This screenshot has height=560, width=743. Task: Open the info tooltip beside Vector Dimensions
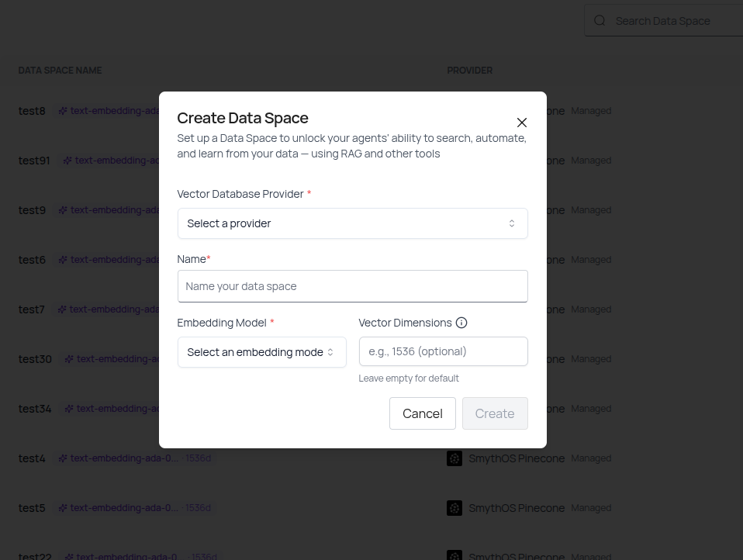(461, 322)
